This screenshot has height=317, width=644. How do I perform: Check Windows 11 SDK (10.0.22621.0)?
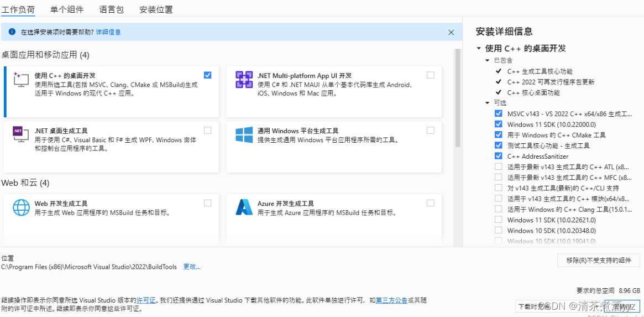[x=498, y=220]
